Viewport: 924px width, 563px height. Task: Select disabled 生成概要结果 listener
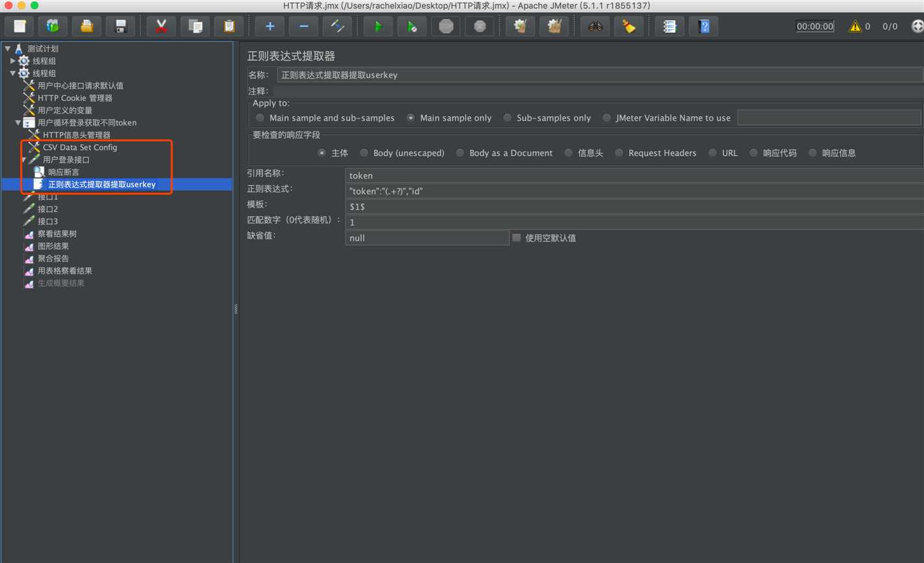(61, 282)
